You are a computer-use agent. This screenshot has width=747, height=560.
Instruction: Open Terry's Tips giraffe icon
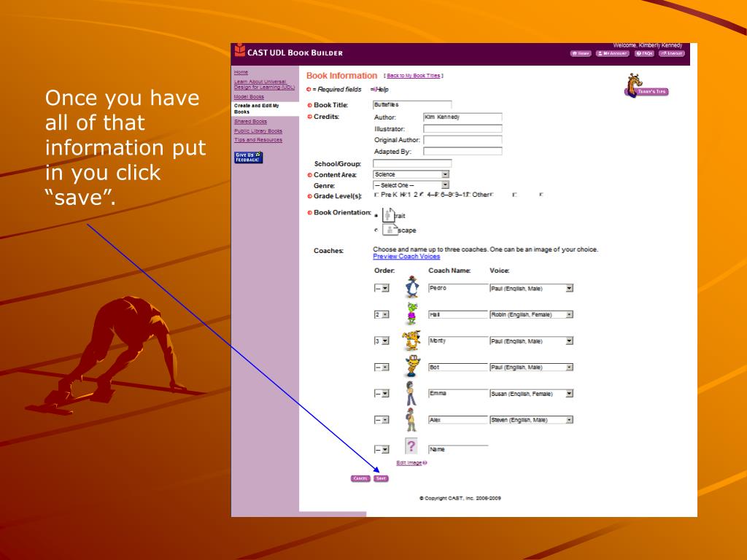[x=646, y=86]
